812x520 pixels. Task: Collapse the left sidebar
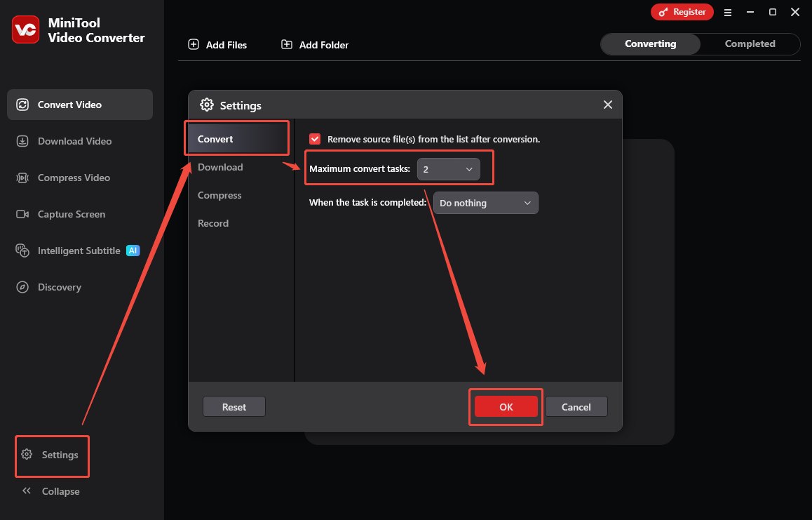50,491
